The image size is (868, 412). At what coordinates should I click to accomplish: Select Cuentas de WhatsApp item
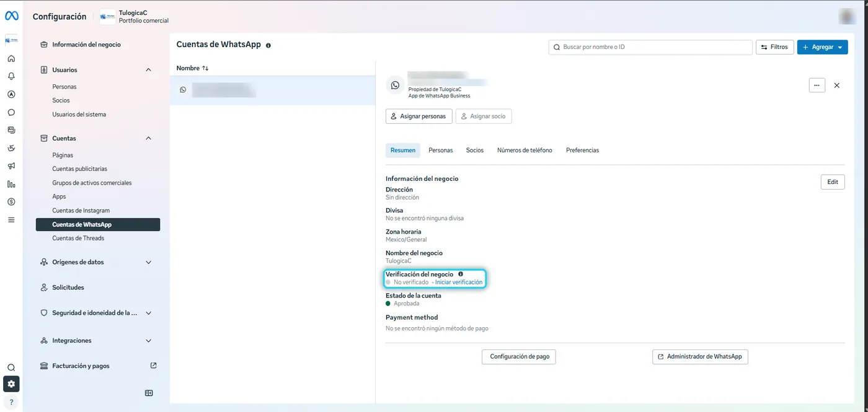pyautogui.click(x=98, y=224)
